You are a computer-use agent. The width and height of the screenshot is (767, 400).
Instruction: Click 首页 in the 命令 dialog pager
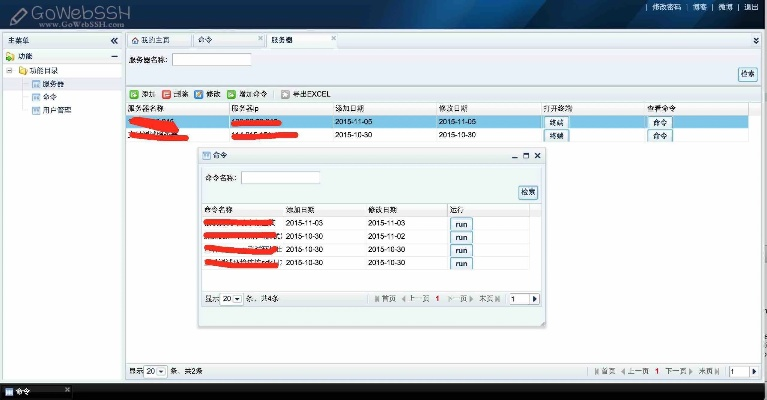pyautogui.click(x=385, y=299)
